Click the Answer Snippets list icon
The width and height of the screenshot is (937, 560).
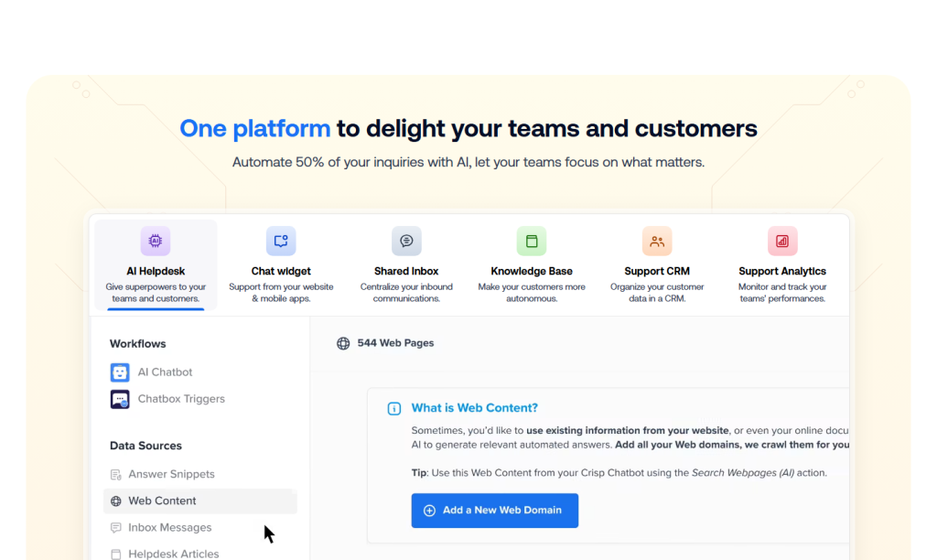tap(116, 475)
